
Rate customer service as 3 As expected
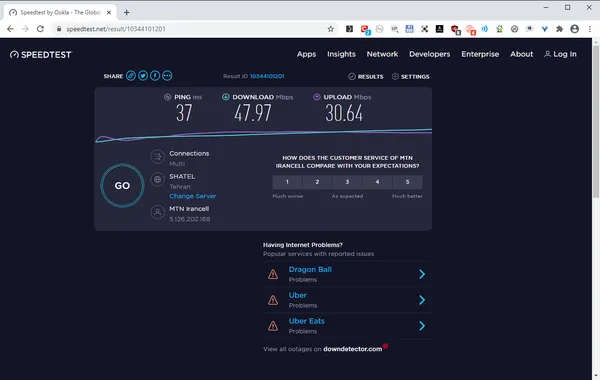347,182
